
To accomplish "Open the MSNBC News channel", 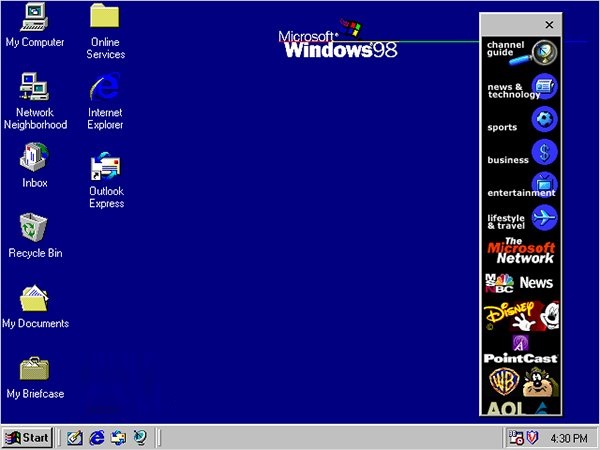I will tap(521, 283).
